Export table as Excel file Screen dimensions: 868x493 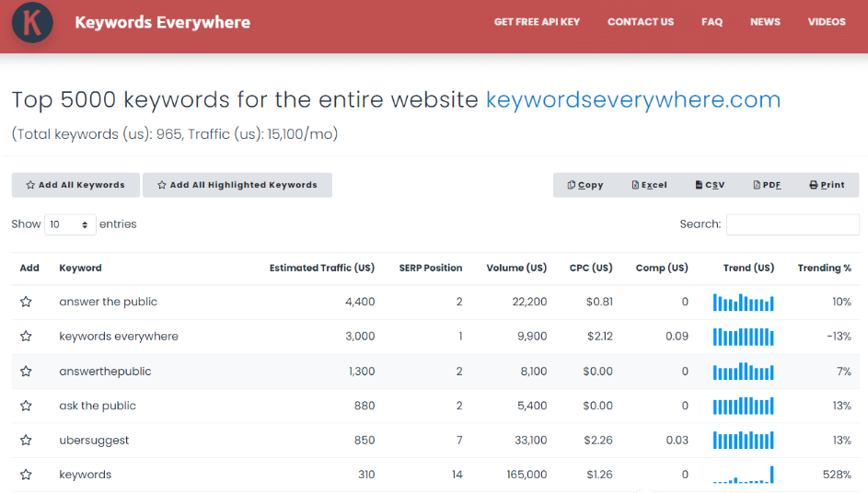(649, 185)
